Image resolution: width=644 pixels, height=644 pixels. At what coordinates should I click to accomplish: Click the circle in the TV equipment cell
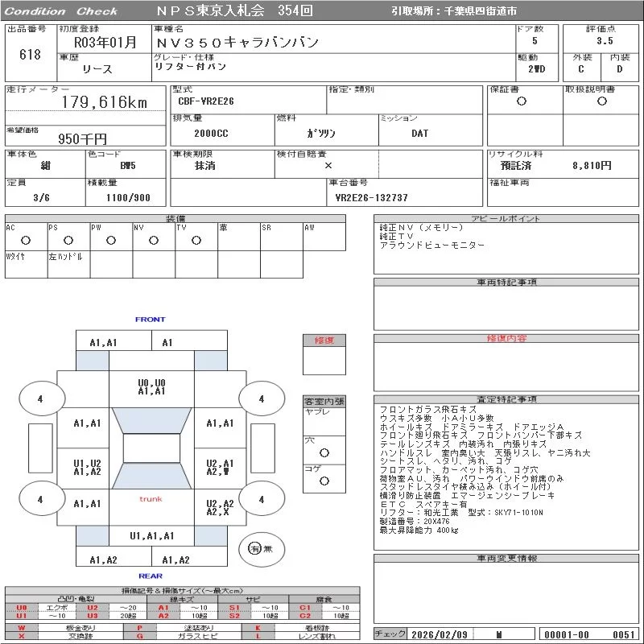click(196, 240)
